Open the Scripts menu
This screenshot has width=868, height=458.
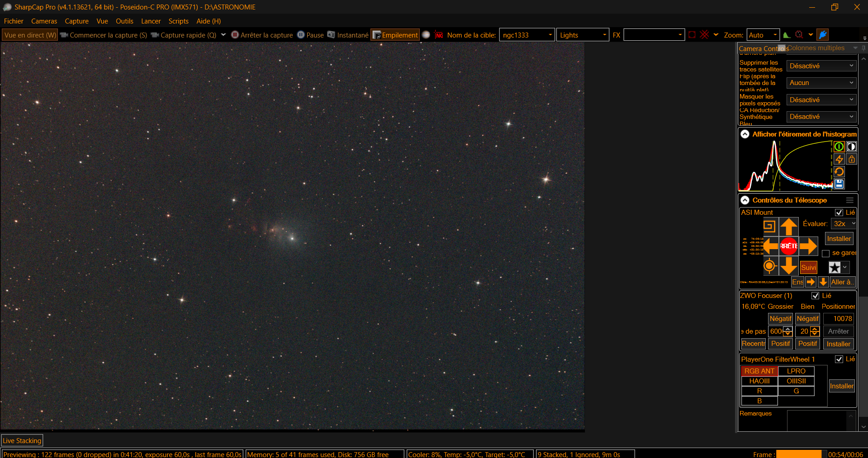(178, 21)
